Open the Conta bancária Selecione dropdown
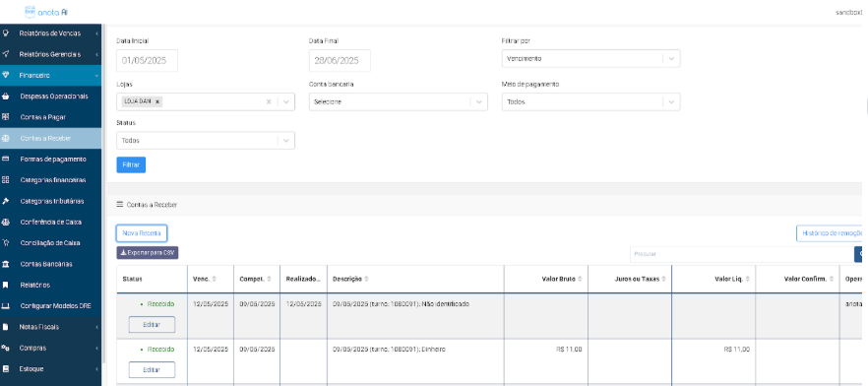 point(398,101)
